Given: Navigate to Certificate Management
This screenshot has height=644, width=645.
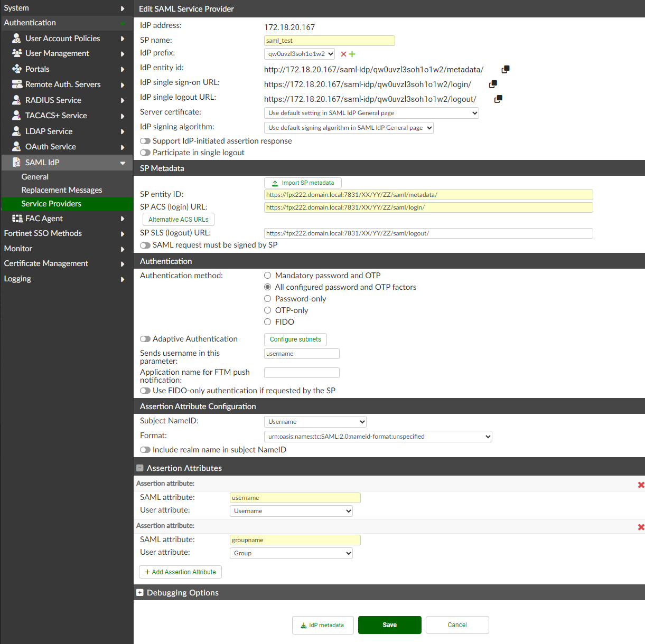Looking at the screenshot, I should point(46,263).
